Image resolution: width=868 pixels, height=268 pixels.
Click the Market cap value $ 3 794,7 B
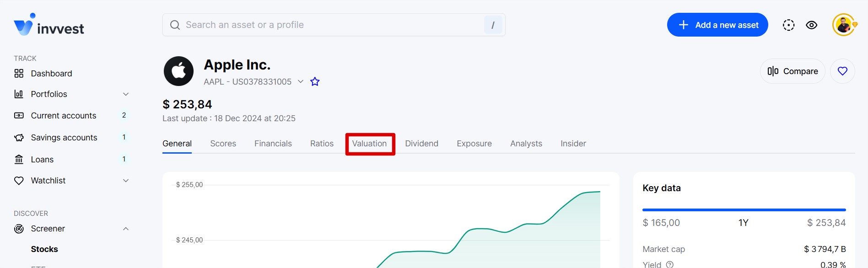tap(825, 249)
